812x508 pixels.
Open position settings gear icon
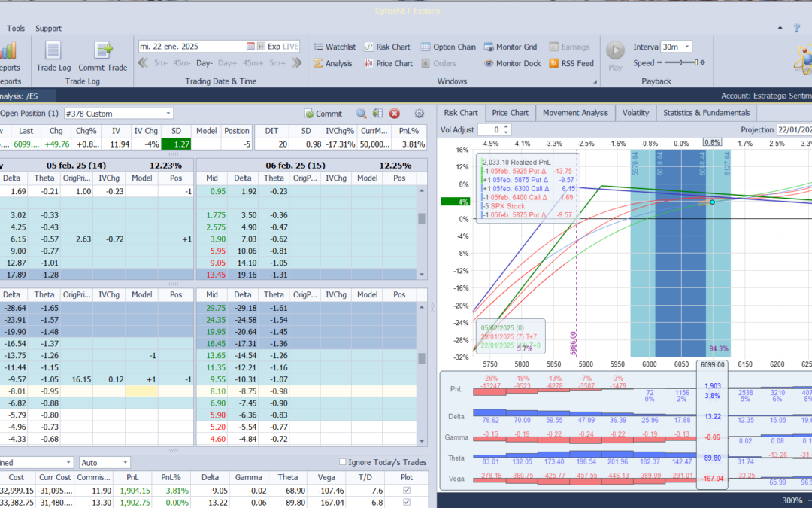[x=420, y=114]
